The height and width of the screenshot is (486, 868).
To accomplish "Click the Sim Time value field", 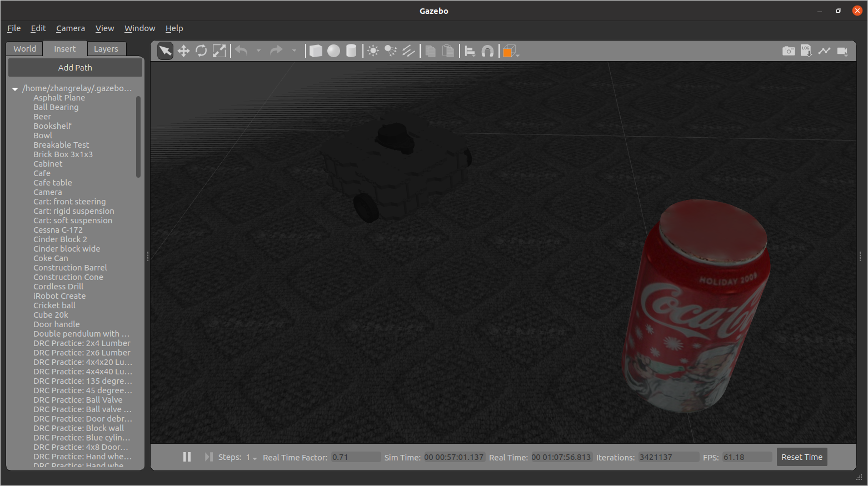I will [x=454, y=457].
